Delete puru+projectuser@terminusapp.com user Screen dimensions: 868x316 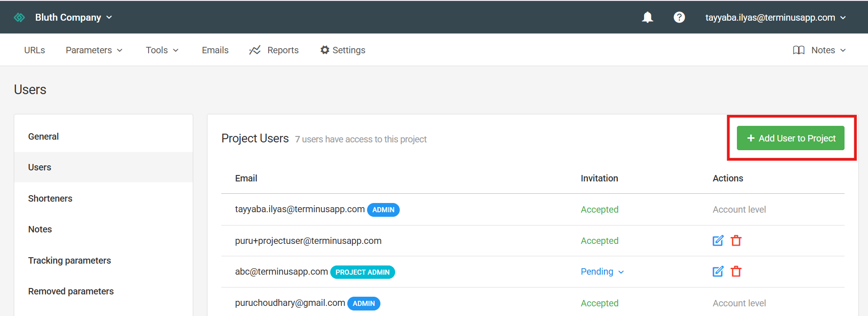pyautogui.click(x=736, y=241)
